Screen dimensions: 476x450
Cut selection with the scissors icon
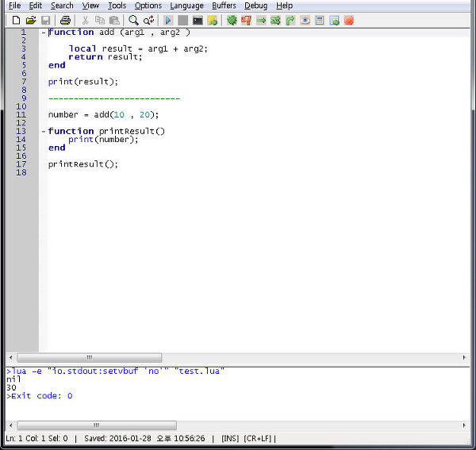click(x=86, y=21)
